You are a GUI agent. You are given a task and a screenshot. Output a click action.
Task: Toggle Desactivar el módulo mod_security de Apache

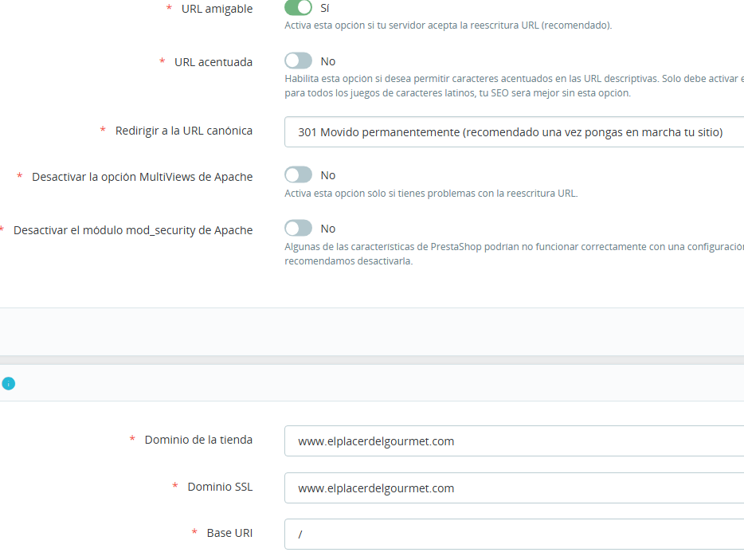point(298,229)
